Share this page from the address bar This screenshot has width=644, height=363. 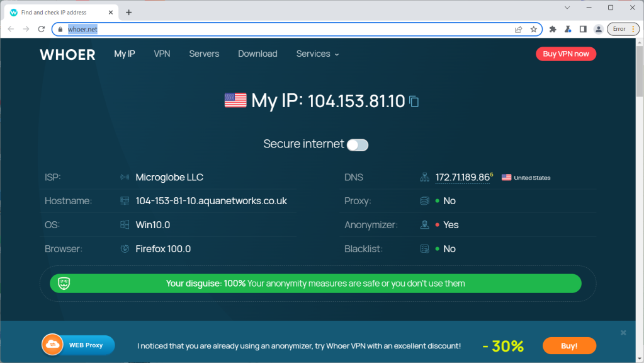(x=518, y=29)
